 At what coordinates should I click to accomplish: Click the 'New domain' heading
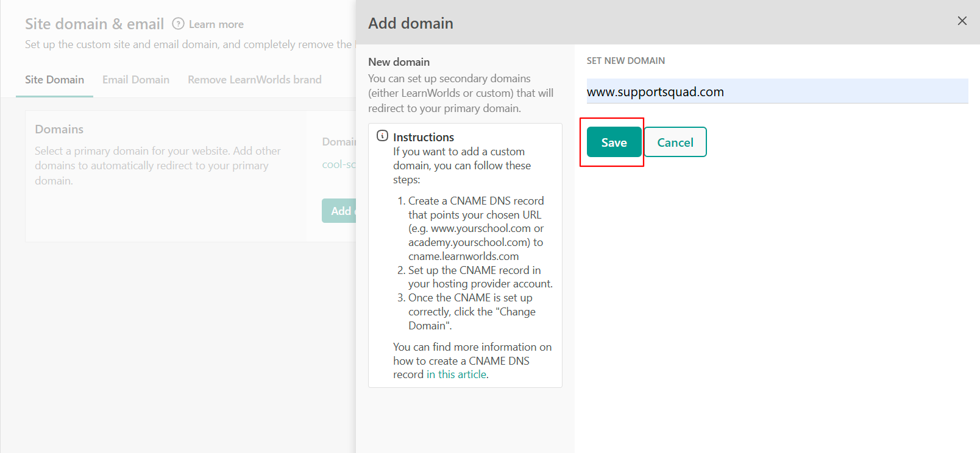(x=399, y=62)
